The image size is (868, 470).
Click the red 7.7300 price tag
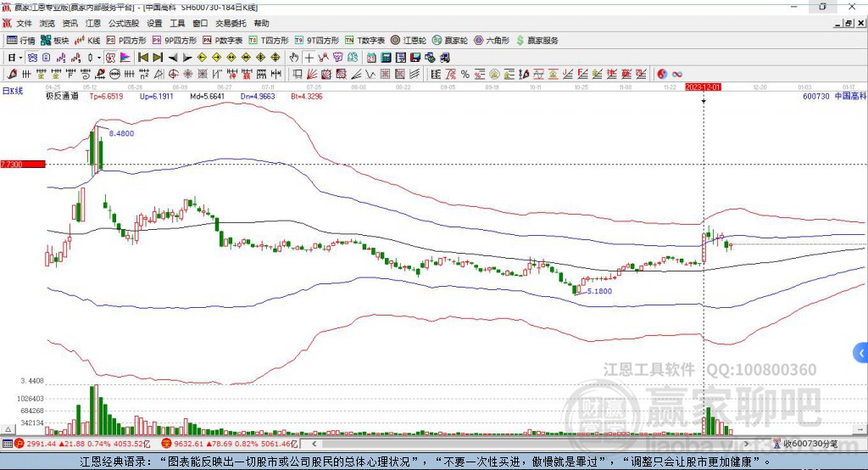tap(23, 164)
